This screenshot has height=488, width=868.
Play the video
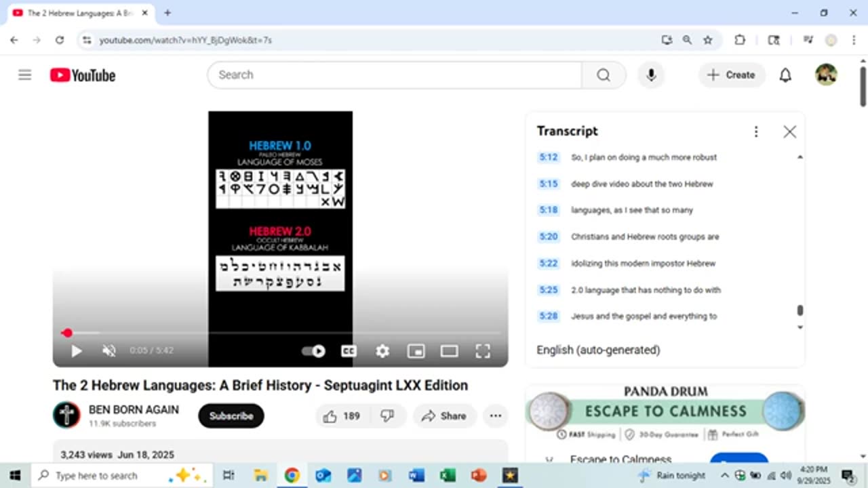click(76, 350)
